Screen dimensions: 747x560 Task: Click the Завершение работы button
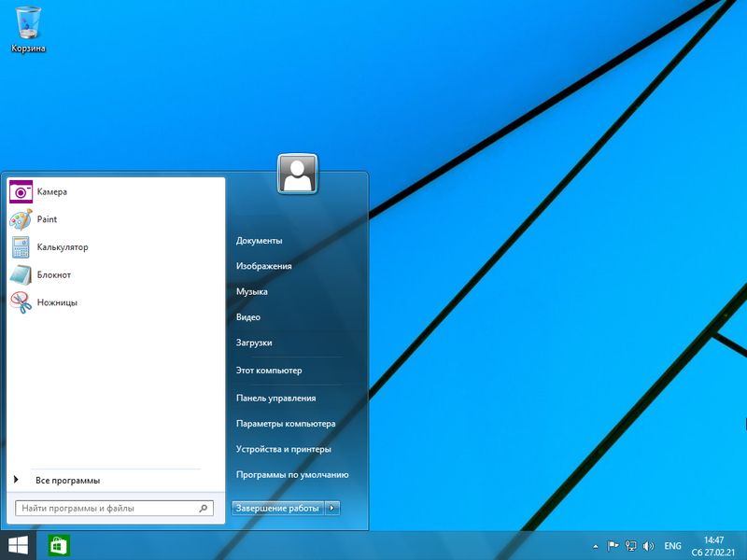278,509
